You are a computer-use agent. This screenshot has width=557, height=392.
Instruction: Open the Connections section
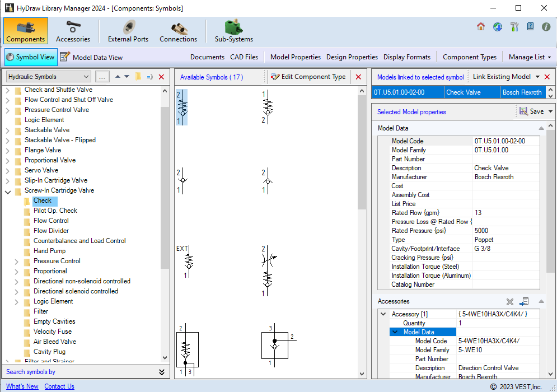click(x=178, y=31)
